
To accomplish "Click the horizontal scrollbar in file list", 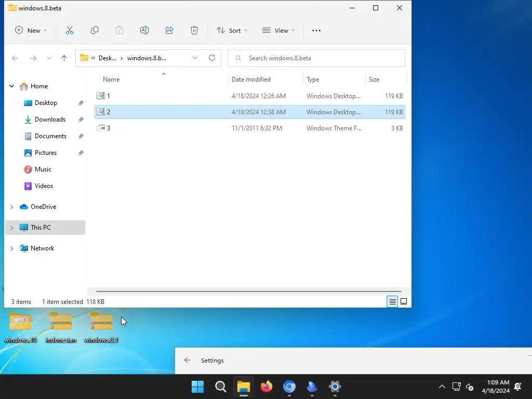I will [249, 291].
